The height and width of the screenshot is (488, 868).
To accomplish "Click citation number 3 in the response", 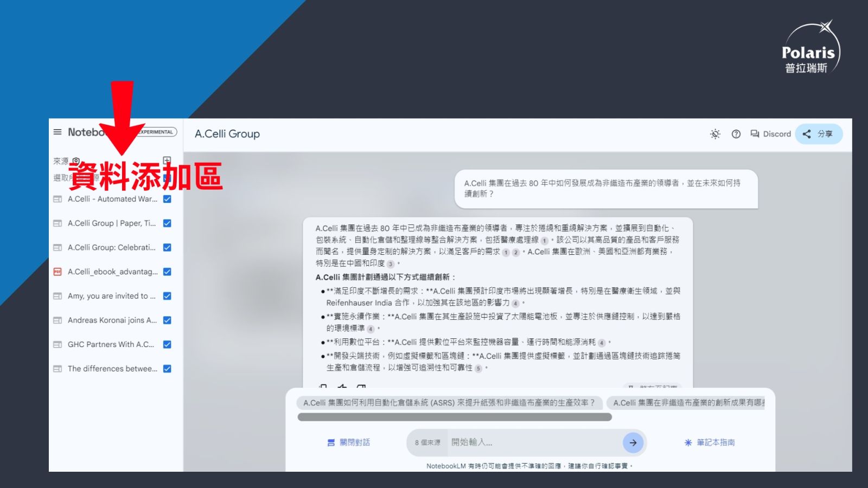I will click(390, 264).
